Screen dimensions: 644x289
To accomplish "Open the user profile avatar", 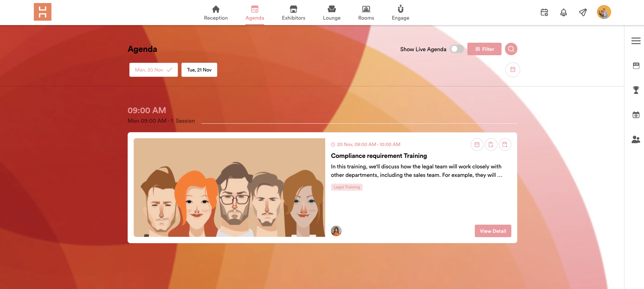I will tap(604, 12).
